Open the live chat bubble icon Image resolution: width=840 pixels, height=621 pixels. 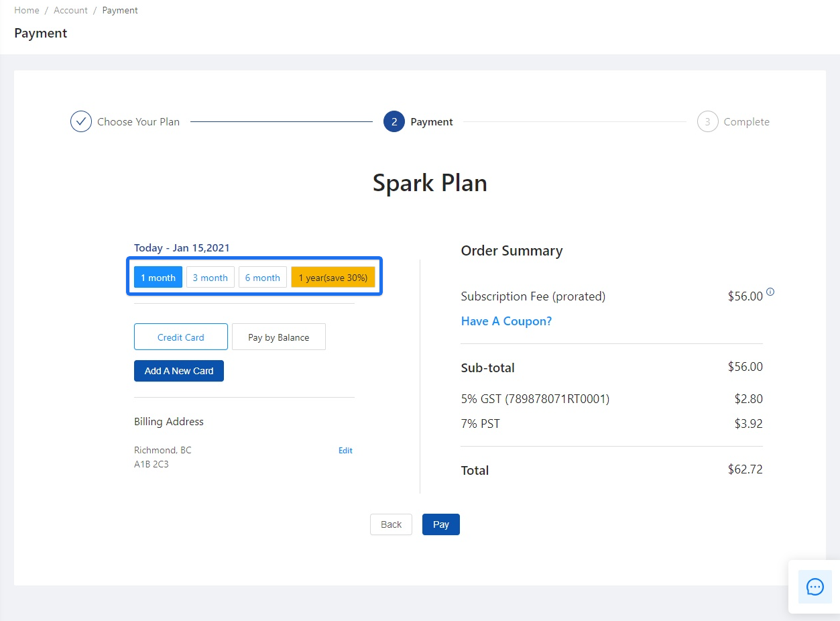[x=815, y=586]
